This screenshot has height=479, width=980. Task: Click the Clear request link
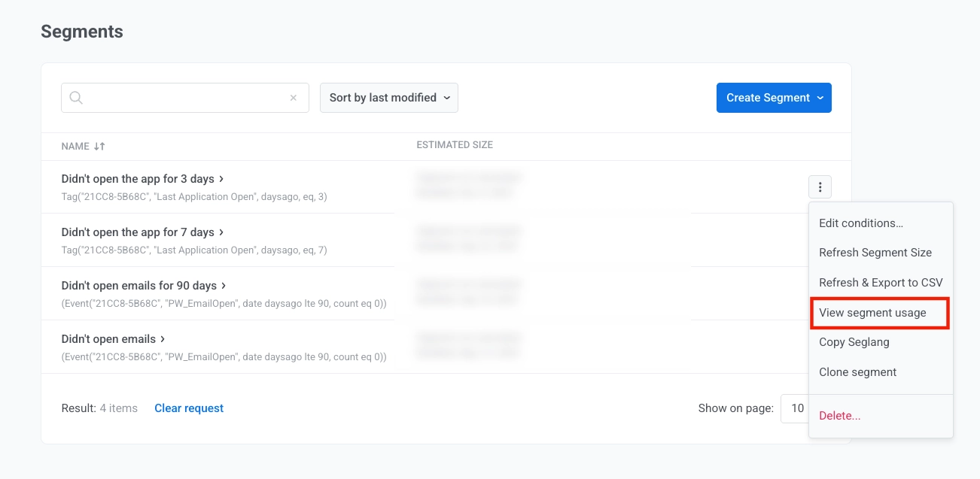tap(189, 408)
